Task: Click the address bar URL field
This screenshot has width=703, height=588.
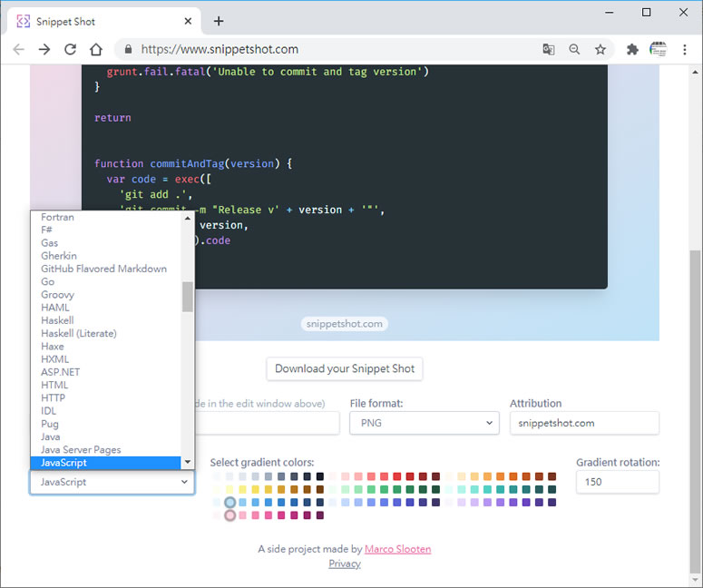Action: click(x=332, y=49)
